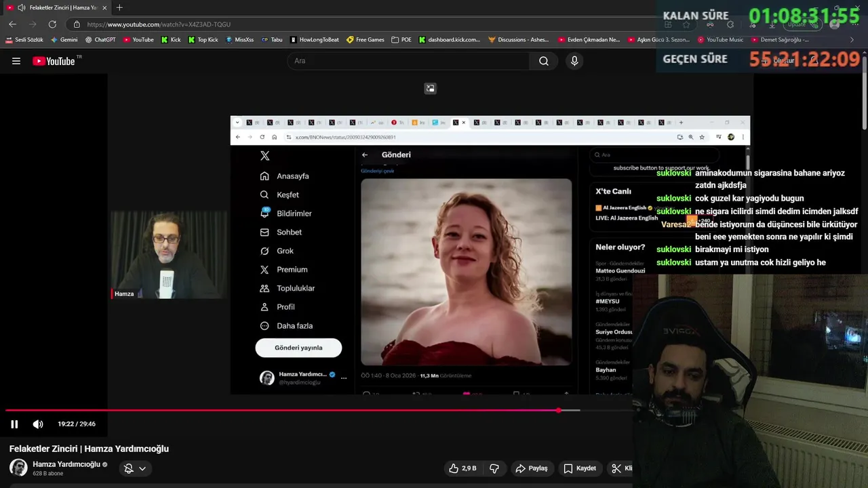Click the woman's photo in the X post
868x488 pixels.
click(x=466, y=272)
